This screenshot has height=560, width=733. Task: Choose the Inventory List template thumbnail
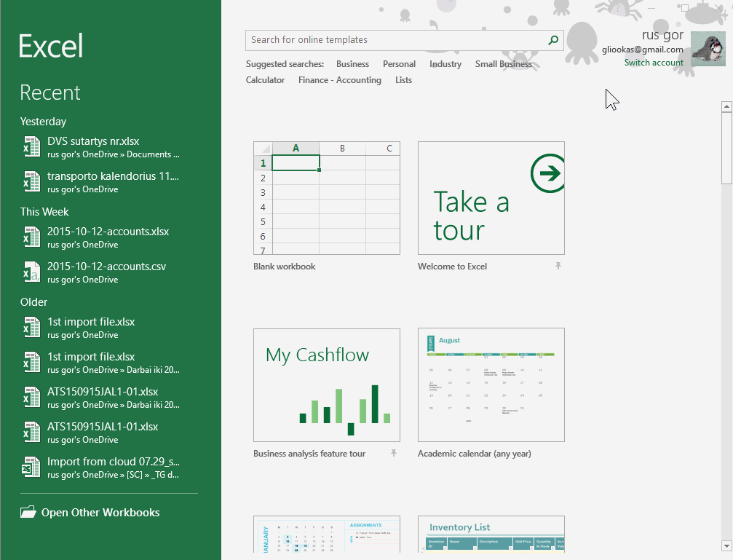click(491, 535)
